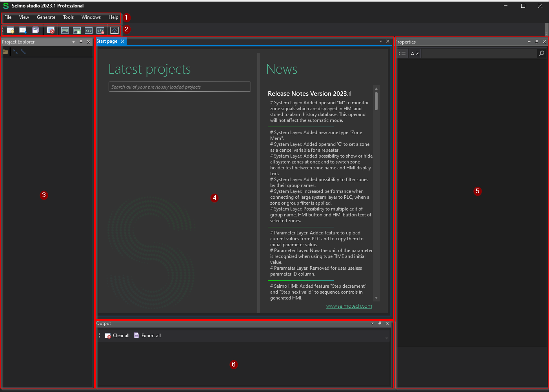Viewport: 549px width, 392px height.
Task: Toggle A-Z alphabetical sort in Properties
Action: tap(415, 53)
